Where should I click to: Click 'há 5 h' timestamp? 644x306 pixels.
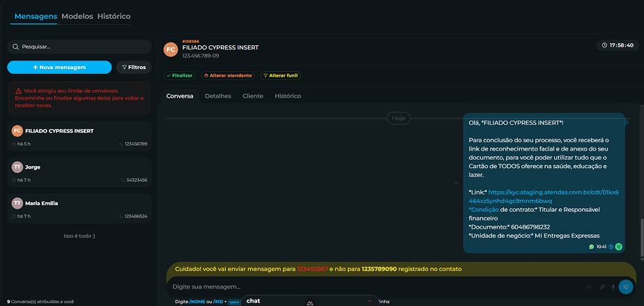[24, 144]
